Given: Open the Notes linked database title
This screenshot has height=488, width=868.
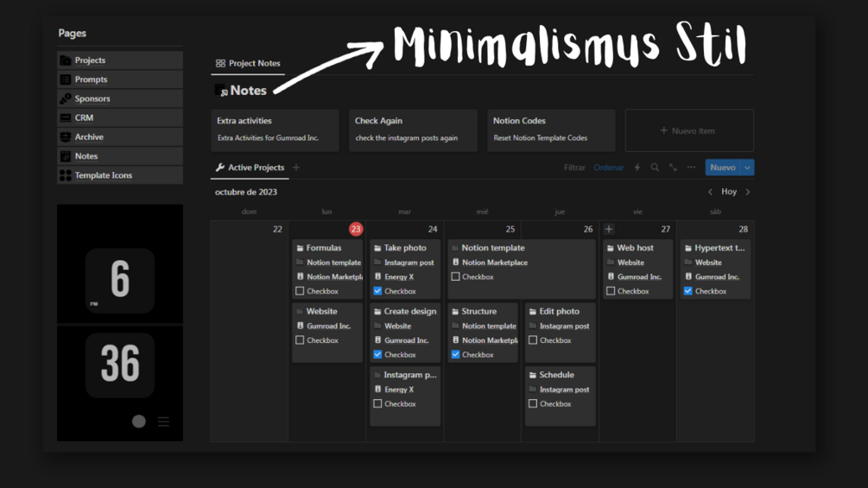Looking at the screenshot, I should pos(248,91).
